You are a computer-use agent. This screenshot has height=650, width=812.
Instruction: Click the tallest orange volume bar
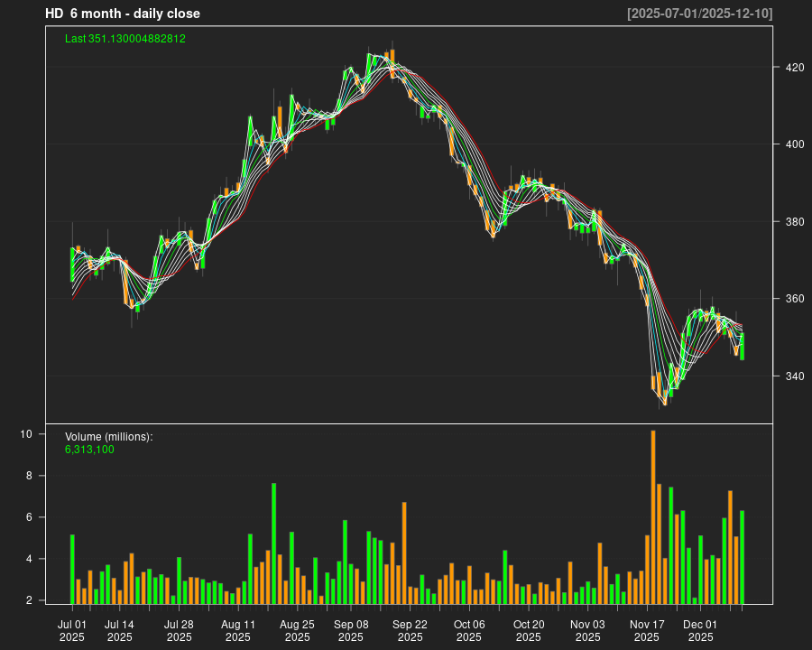coord(653,517)
